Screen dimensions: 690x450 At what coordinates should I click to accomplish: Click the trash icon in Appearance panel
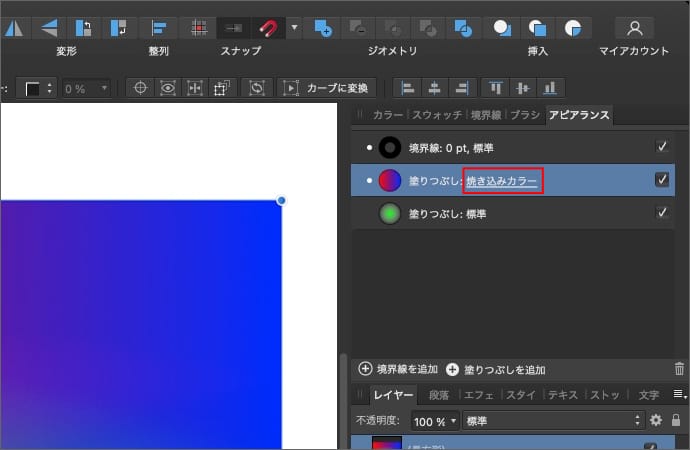pyautogui.click(x=680, y=369)
